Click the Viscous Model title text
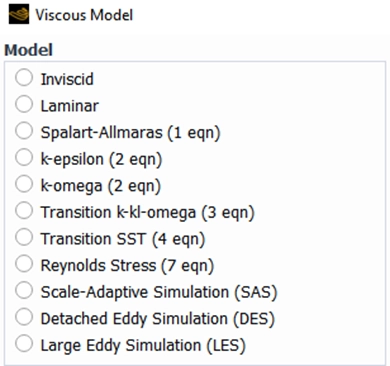390x366 pixels. (84, 15)
